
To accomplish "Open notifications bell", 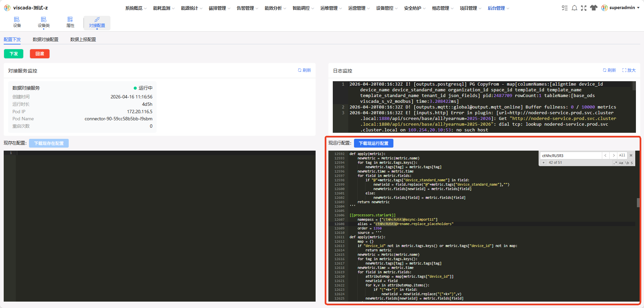I will (x=574, y=8).
